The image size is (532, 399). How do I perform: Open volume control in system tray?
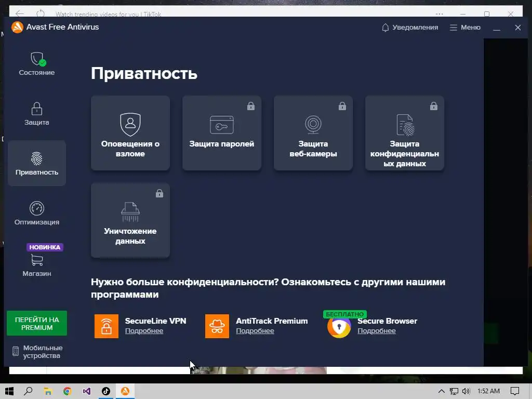tap(466, 391)
